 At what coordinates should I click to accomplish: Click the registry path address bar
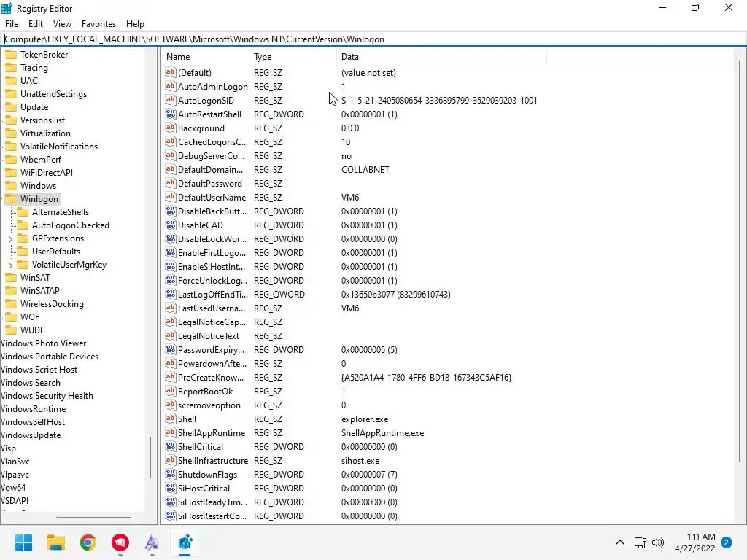click(x=373, y=39)
